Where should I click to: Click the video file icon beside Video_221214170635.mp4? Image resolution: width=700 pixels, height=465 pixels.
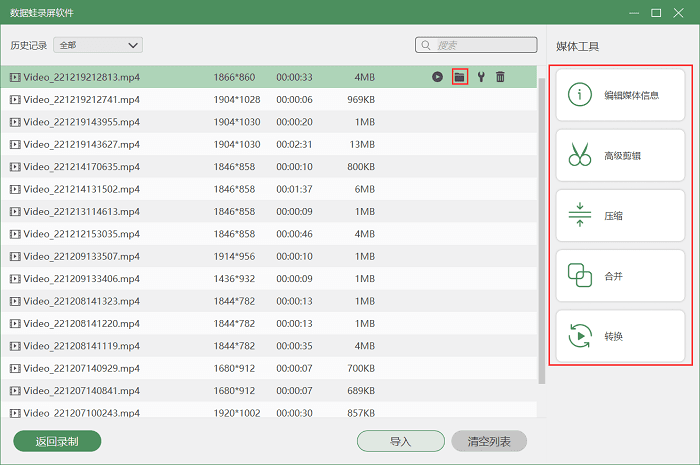point(15,167)
